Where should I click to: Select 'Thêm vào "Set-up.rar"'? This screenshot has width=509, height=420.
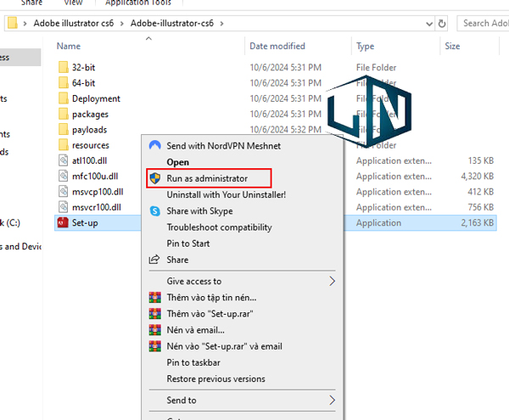coord(210,314)
